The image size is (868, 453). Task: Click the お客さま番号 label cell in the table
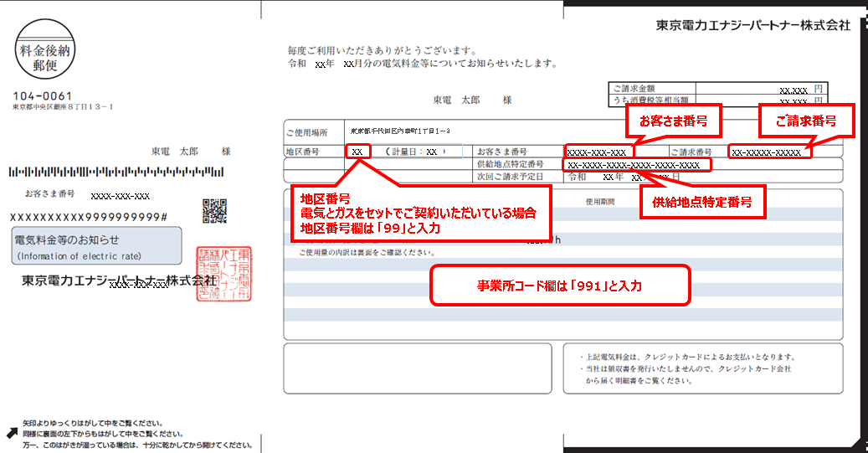click(x=502, y=152)
